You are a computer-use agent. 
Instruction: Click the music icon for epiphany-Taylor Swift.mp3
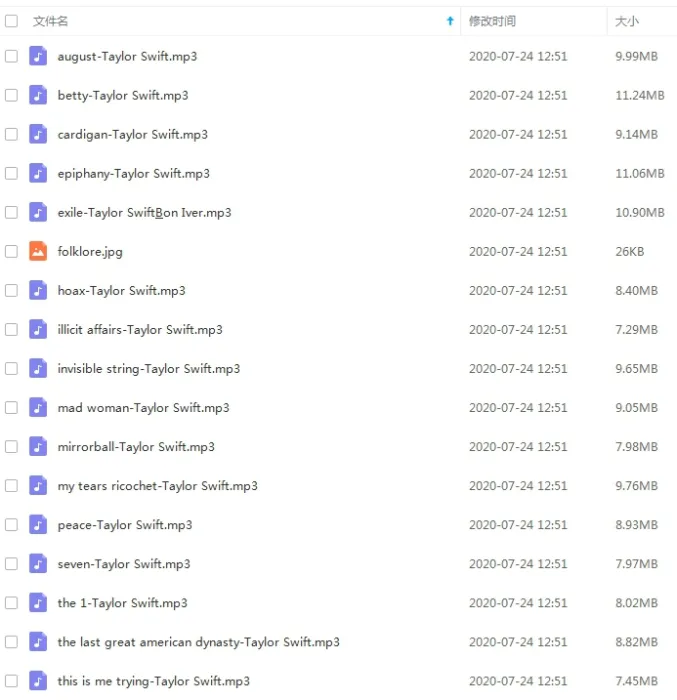tap(38, 173)
